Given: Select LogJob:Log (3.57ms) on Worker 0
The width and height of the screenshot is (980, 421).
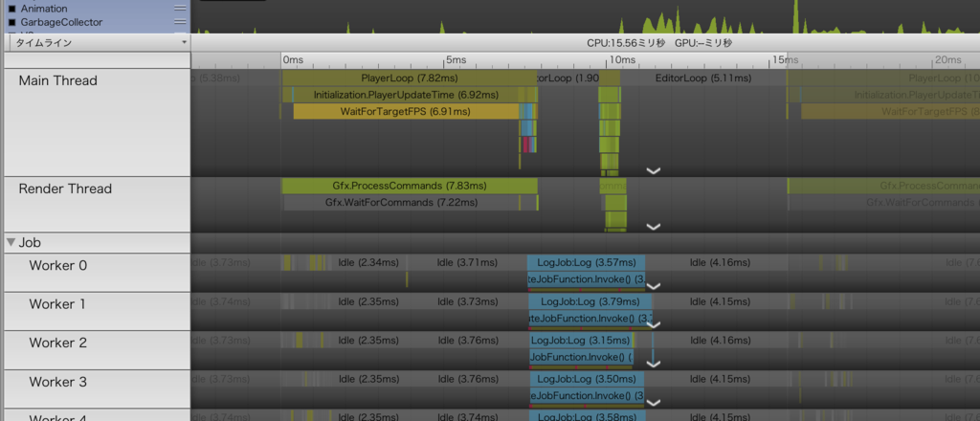Looking at the screenshot, I should 586,262.
